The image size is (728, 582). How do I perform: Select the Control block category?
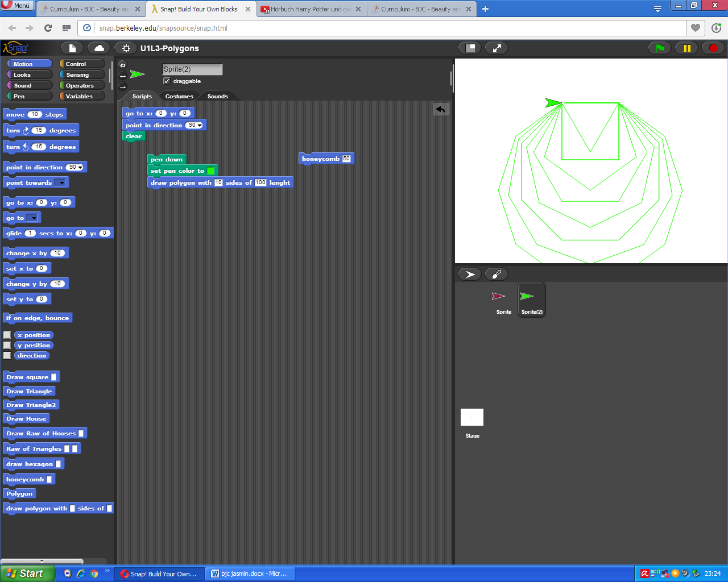tap(82, 64)
